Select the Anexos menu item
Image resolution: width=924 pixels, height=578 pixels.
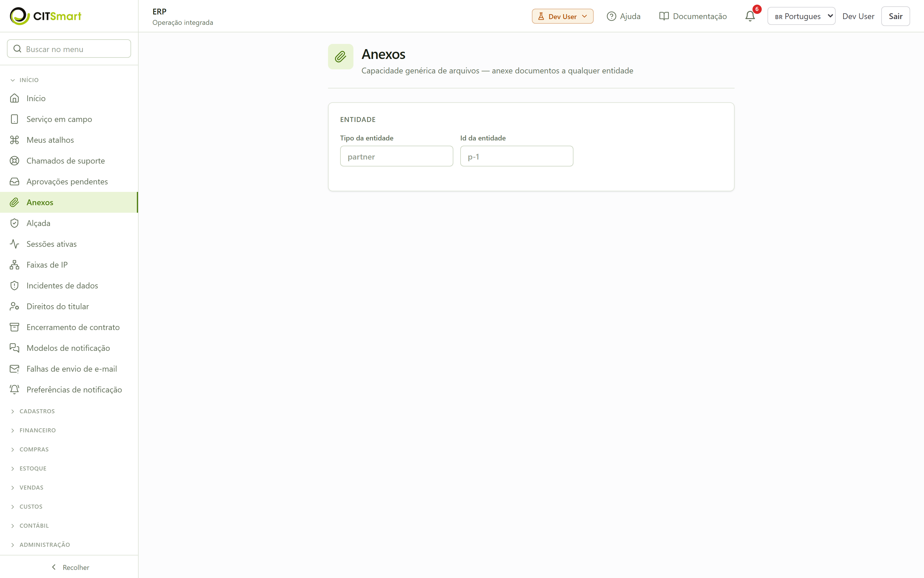click(x=69, y=202)
